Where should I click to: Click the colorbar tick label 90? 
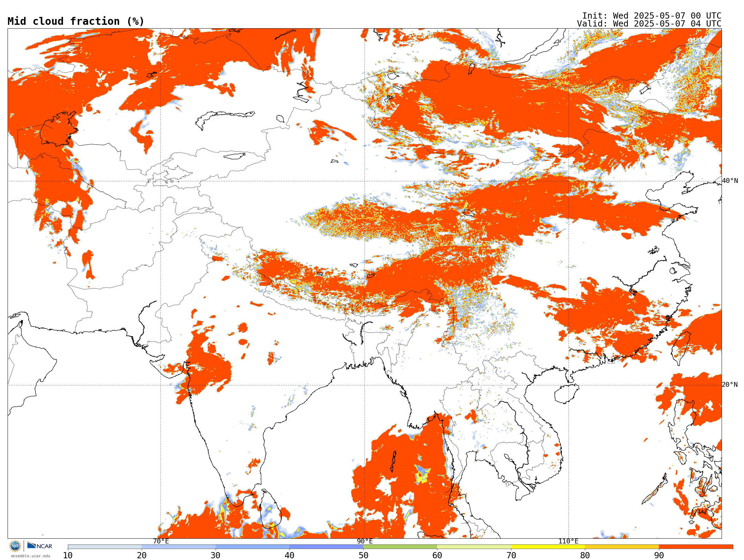[659, 555]
